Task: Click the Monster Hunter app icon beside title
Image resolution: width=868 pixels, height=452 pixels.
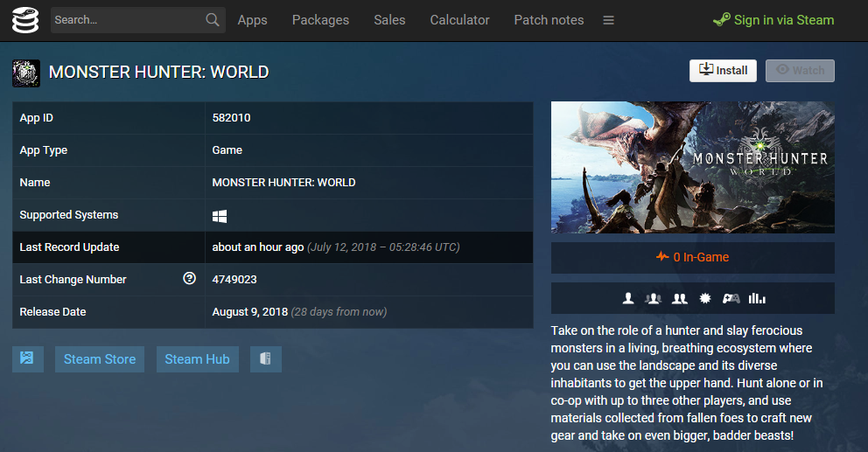Action: (x=26, y=73)
